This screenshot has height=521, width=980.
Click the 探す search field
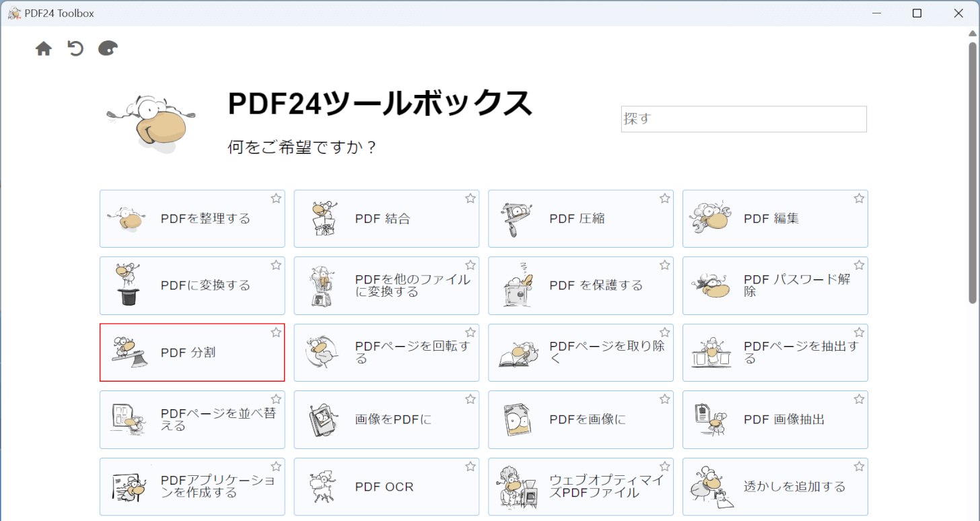744,119
